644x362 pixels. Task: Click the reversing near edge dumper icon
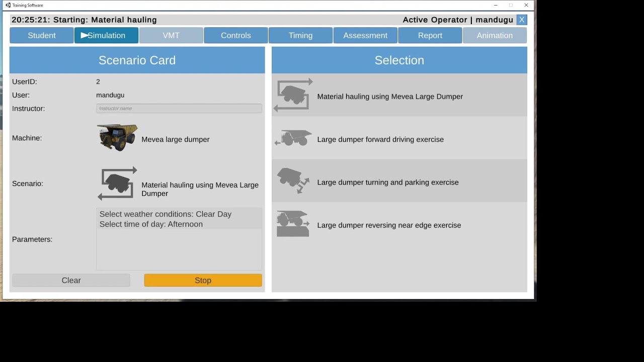pyautogui.click(x=293, y=224)
